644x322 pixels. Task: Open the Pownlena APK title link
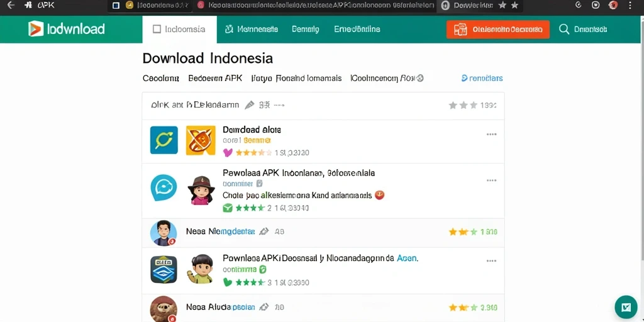(309, 258)
